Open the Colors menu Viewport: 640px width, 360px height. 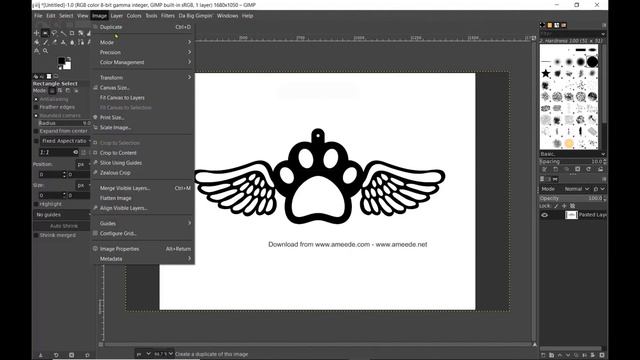pos(133,16)
